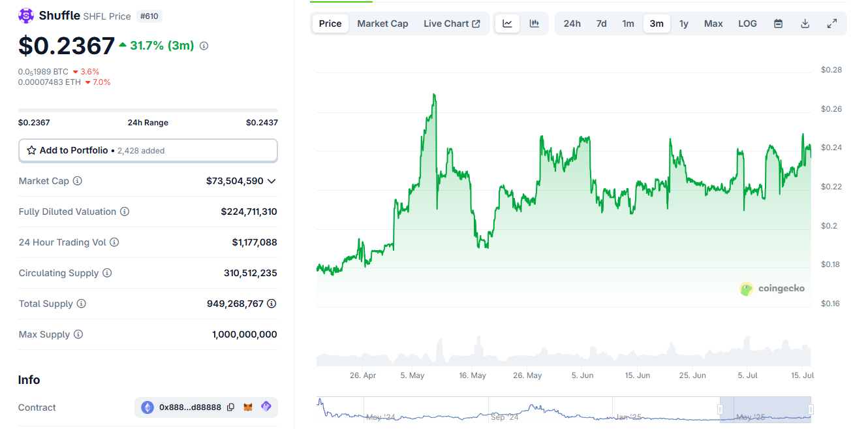Copy the contract address icon
Screen dimensions: 868x429
click(x=230, y=407)
